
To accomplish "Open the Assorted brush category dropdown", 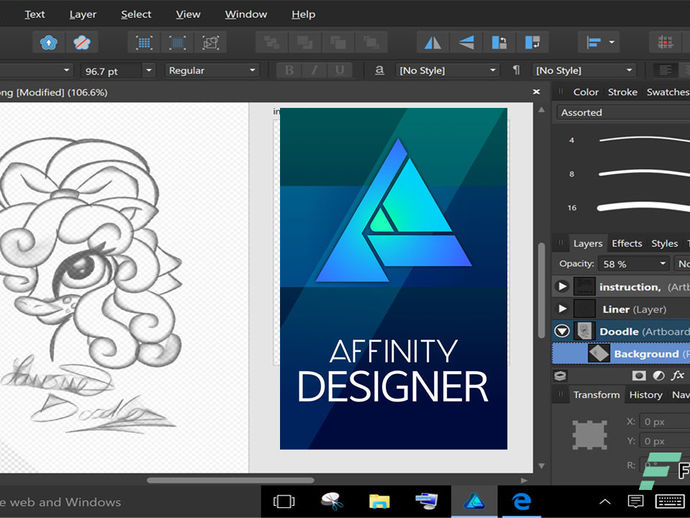I will point(623,113).
